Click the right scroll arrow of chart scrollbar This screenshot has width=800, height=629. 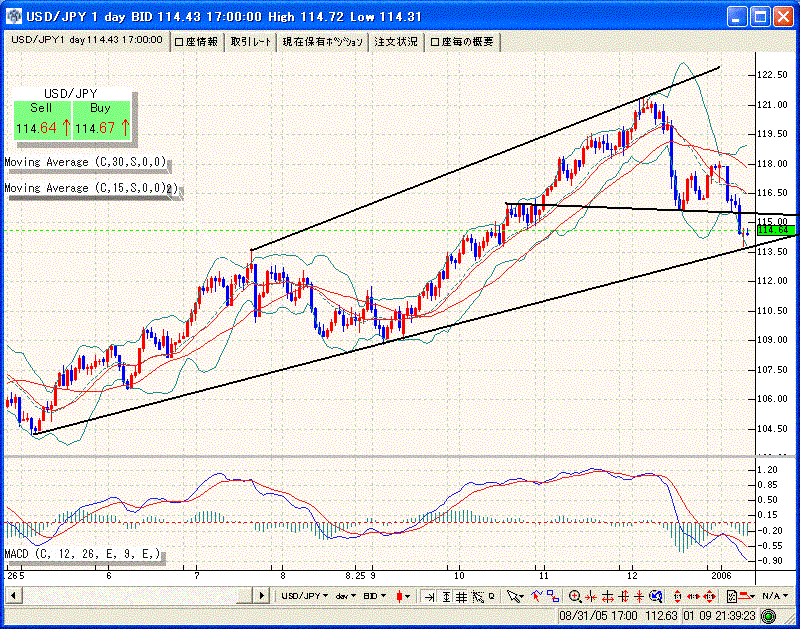(261, 595)
